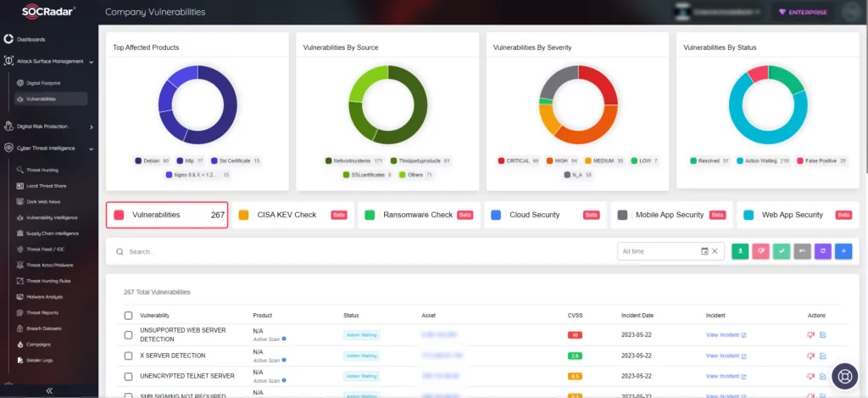868x398 pixels.
Task: Click the pink thumbs-down false positive button
Action: pyautogui.click(x=760, y=251)
